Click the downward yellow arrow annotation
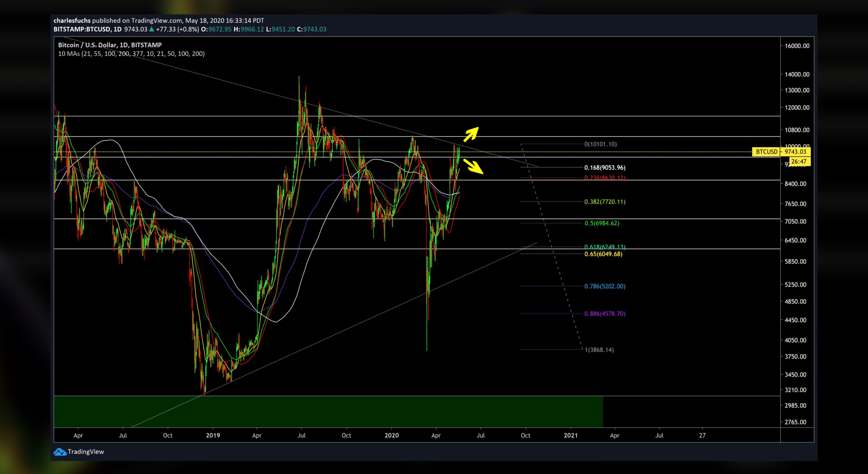 tap(473, 166)
